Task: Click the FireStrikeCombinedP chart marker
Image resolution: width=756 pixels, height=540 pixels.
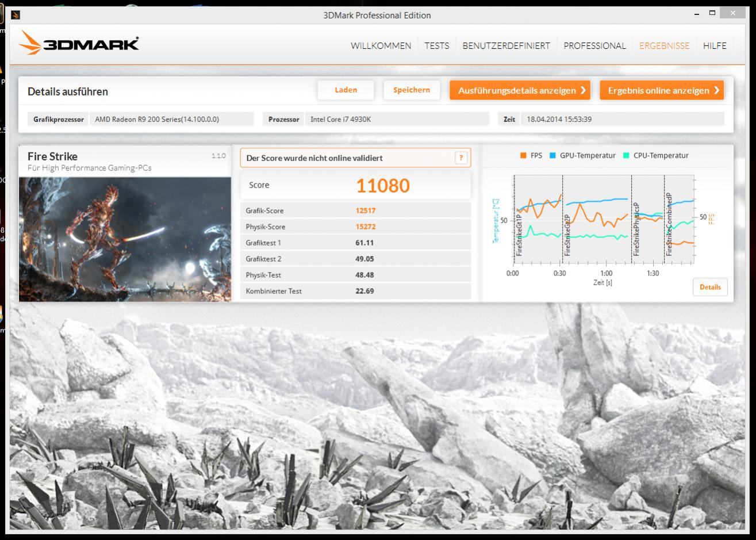Action: click(669, 224)
